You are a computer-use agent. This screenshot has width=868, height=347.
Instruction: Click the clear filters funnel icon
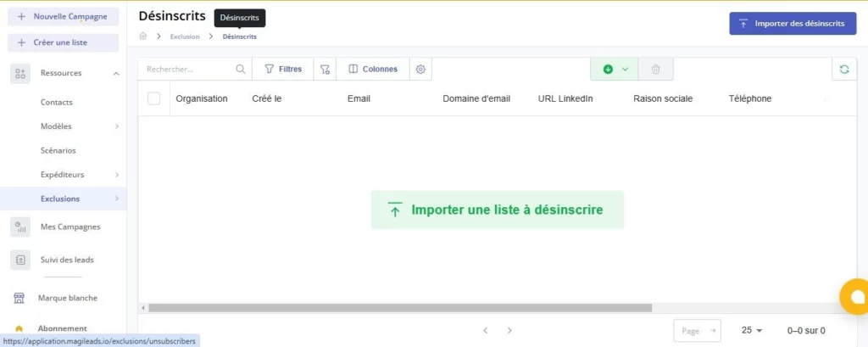tap(325, 70)
